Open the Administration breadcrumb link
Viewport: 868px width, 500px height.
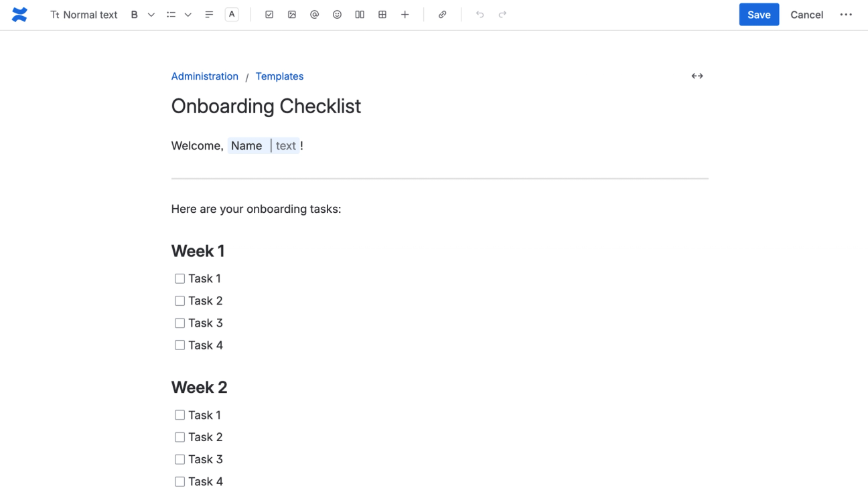(204, 76)
